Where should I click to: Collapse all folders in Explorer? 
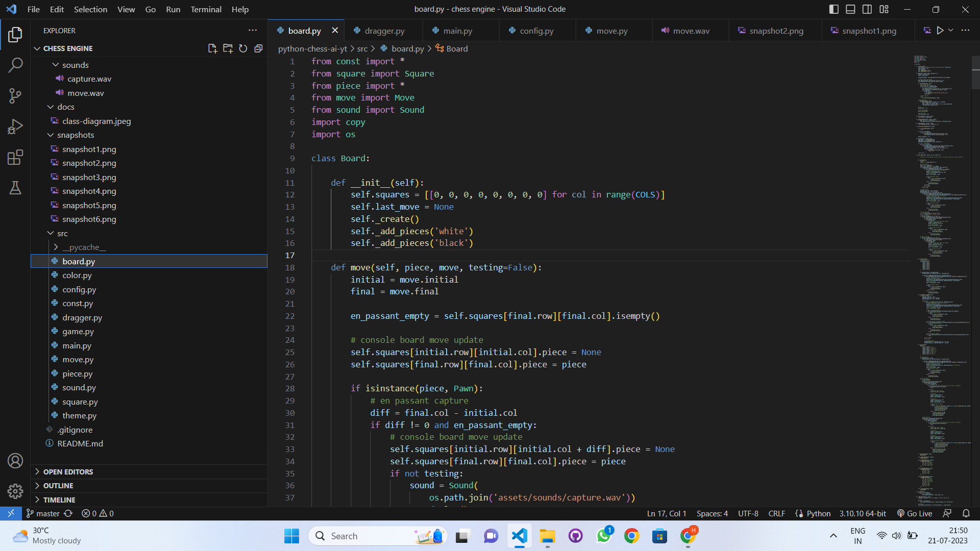[x=258, y=48]
